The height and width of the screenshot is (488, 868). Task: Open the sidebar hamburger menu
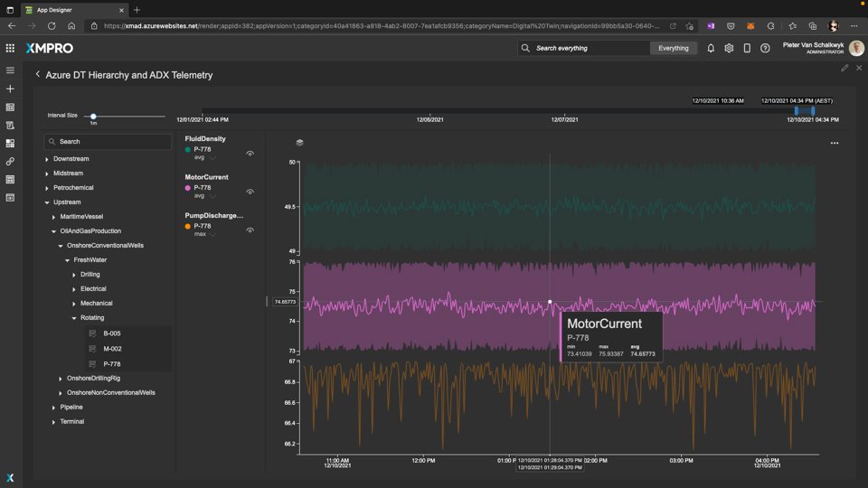point(10,70)
